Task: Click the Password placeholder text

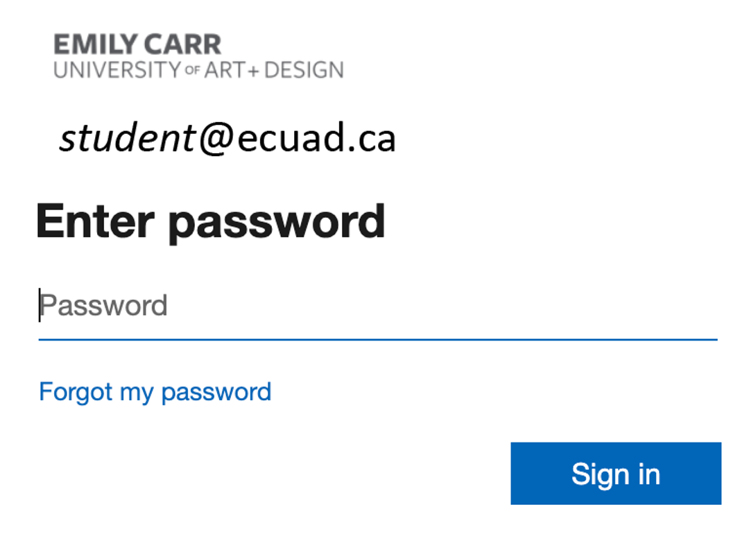Action: click(103, 306)
